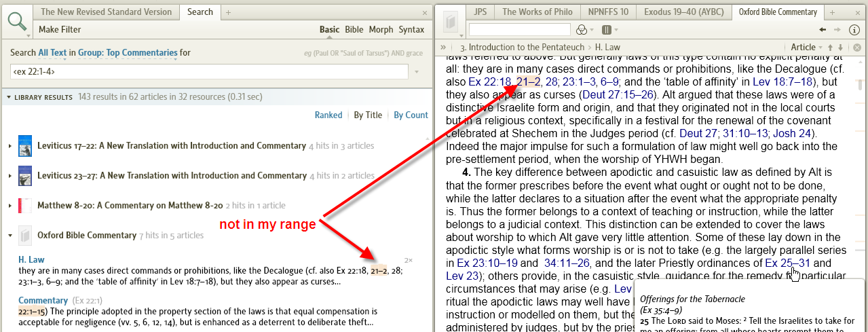Close the locator bar with circled X
Screen dimensions: 868x332
(856, 48)
